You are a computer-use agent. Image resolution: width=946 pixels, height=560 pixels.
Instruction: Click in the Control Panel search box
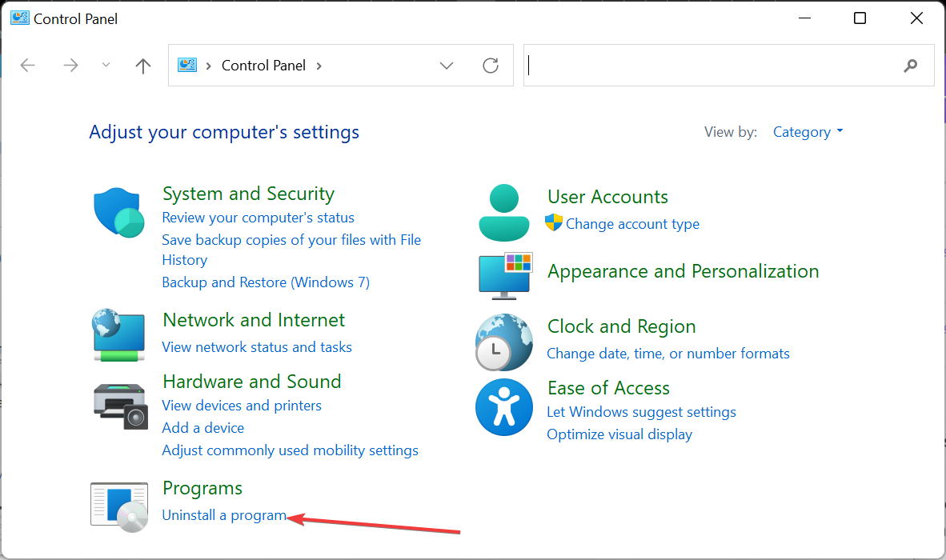tap(712, 66)
